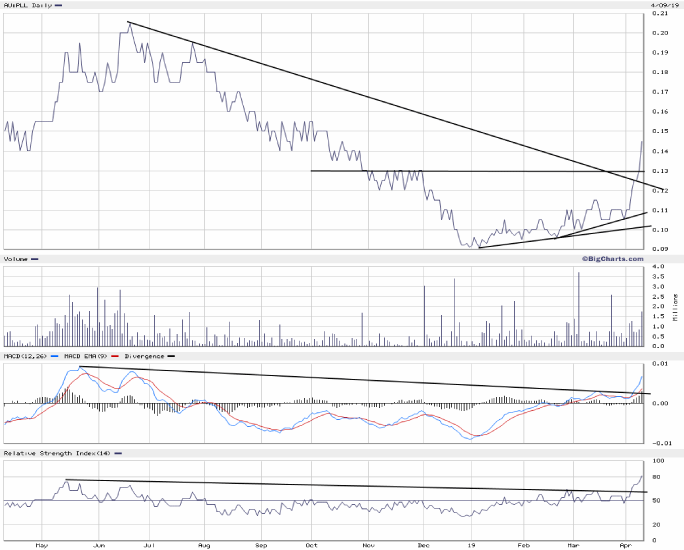The width and height of the screenshot is (684, 550).
Task: Click the 0.13 price axis label
Action: [659, 171]
